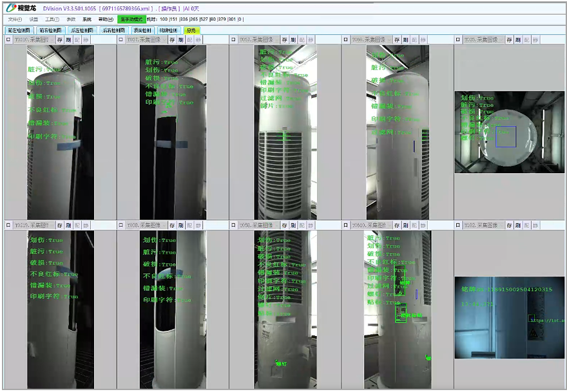This screenshot has height=392, width=567.
Task: Select the T102 nameplate camera image
Action: tap(509, 317)
